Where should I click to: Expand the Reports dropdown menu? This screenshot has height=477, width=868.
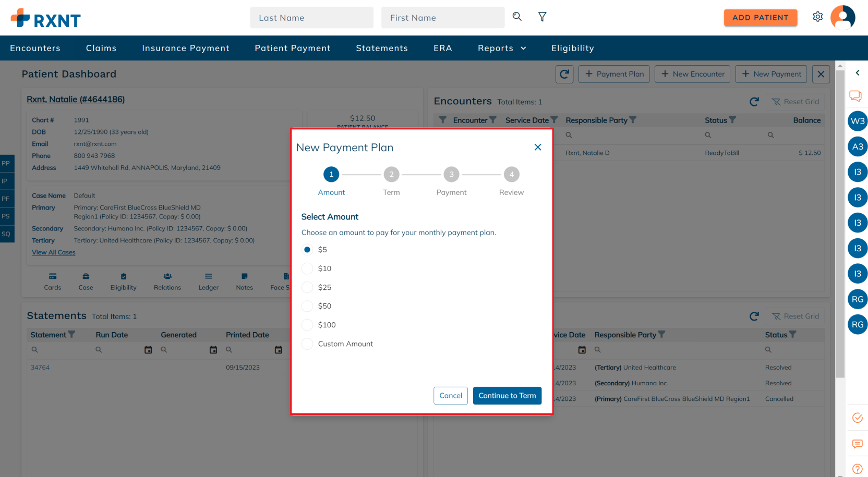tap(502, 48)
